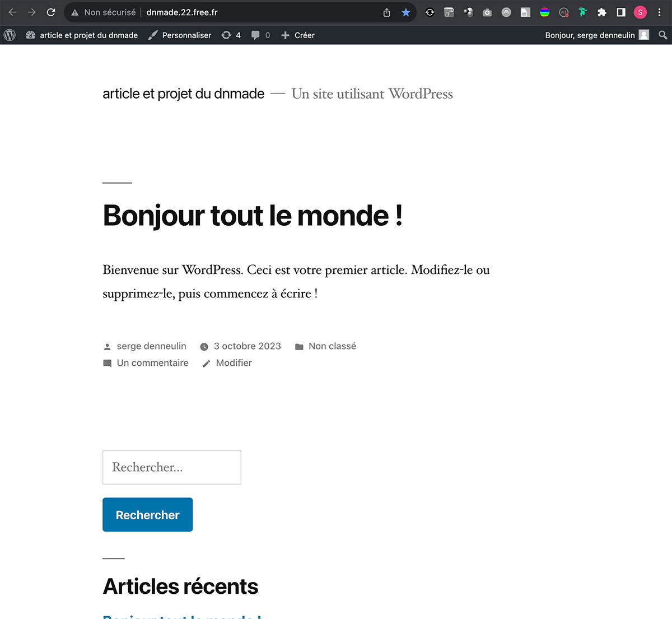Click into the Rechercher... search field
This screenshot has height=619, width=672.
[x=171, y=467]
